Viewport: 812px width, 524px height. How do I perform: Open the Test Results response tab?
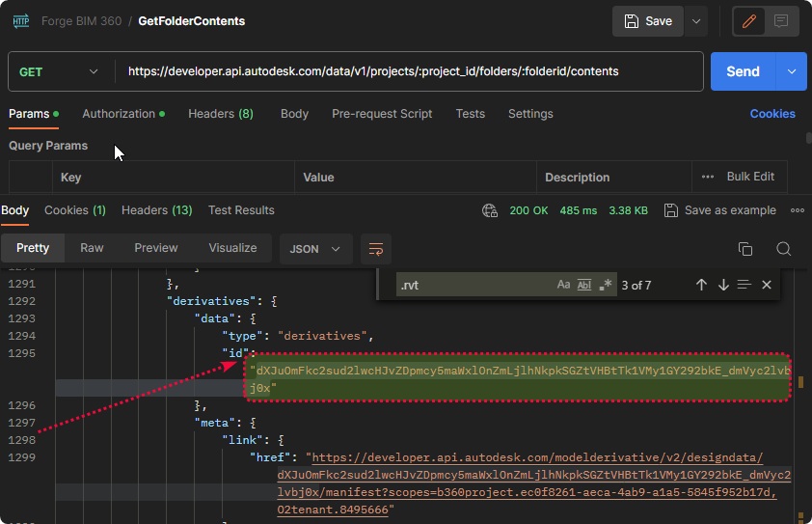pyautogui.click(x=241, y=210)
